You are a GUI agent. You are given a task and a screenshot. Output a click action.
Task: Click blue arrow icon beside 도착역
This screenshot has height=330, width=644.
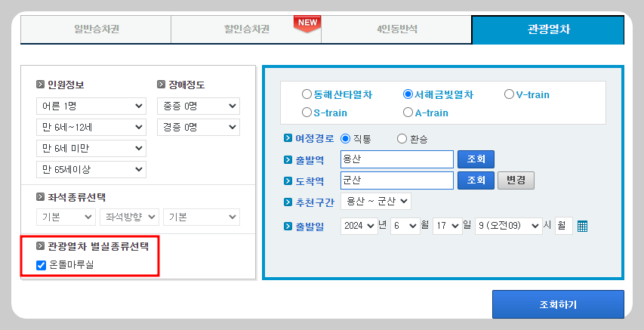click(x=288, y=180)
